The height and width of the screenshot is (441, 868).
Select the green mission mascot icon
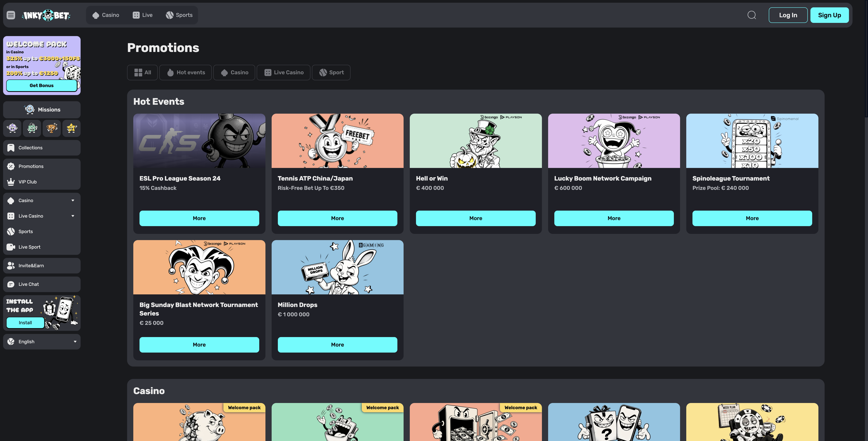(32, 128)
